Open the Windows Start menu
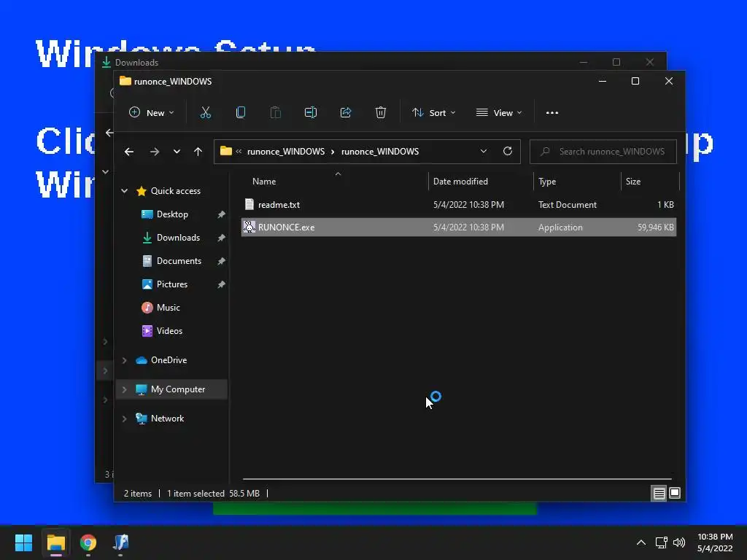Screen dimensions: 747x560 [x=23, y=542]
